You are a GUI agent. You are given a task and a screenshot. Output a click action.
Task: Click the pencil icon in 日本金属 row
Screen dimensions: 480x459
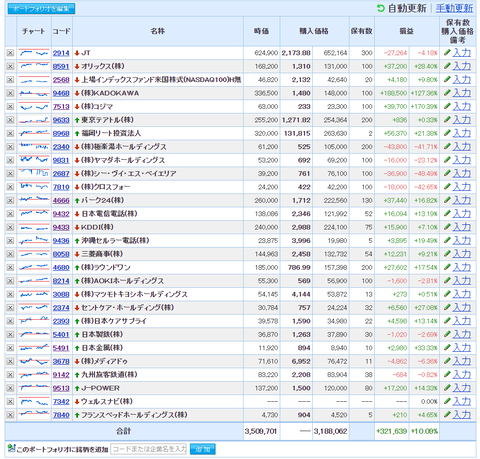click(x=447, y=347)
